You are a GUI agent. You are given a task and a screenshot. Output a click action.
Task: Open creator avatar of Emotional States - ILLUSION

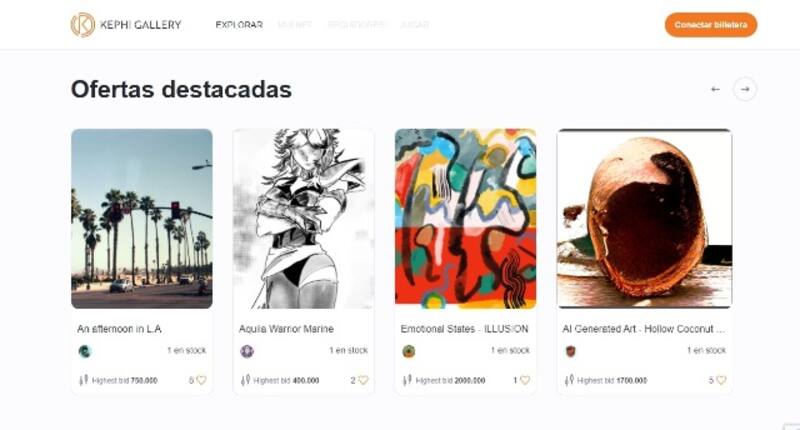[x=409, y=351]
